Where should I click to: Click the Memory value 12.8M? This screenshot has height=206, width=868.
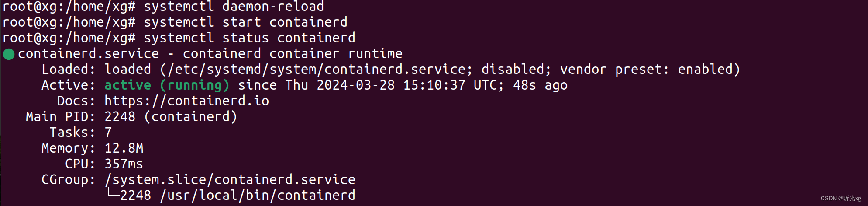(124, 148)
